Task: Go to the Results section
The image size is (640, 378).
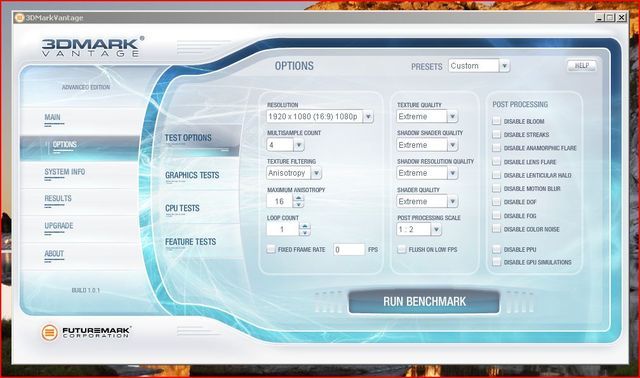Action: click(x=58, y=198)
